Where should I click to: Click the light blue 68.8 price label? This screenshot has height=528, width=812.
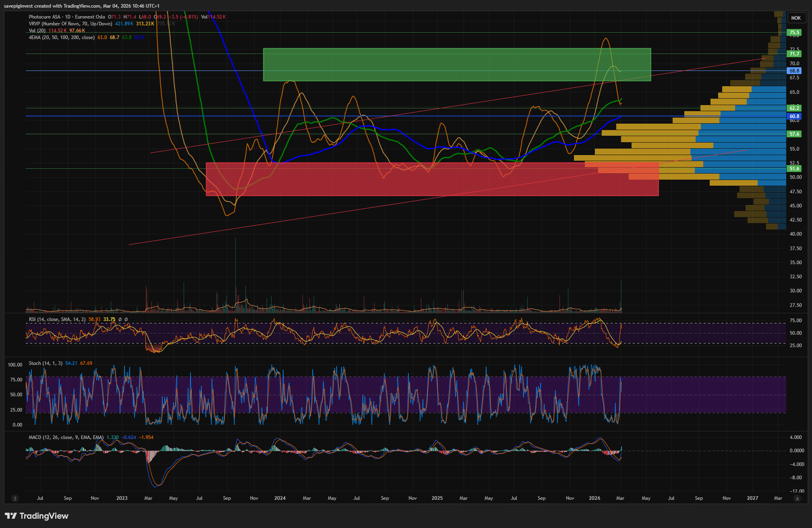tap(794, 71)
